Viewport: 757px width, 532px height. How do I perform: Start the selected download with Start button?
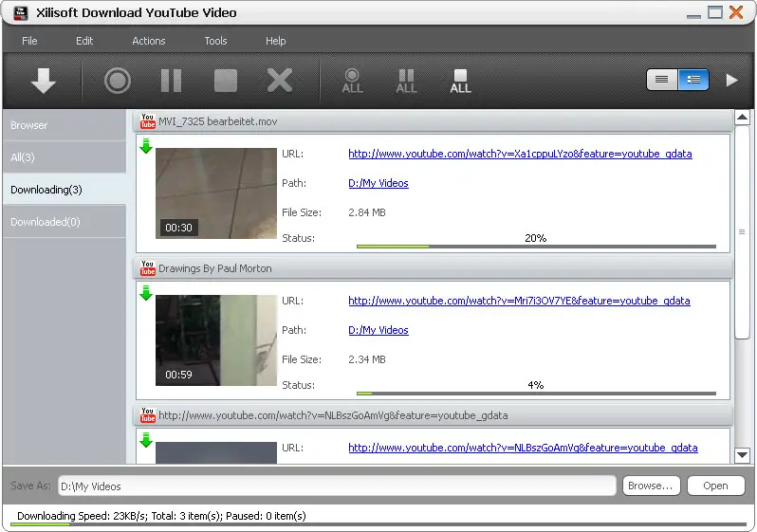(x=118, y=81)
